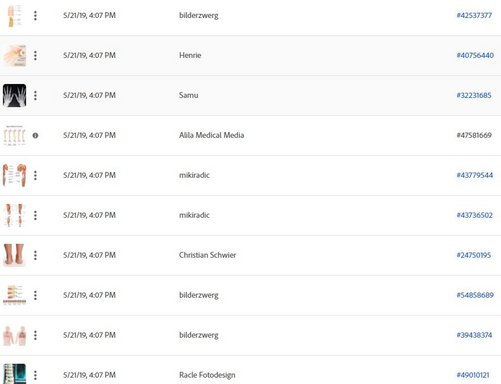Open asset link #32231685
The height and width of the screenshot is (384, 501).
point(474,95)
